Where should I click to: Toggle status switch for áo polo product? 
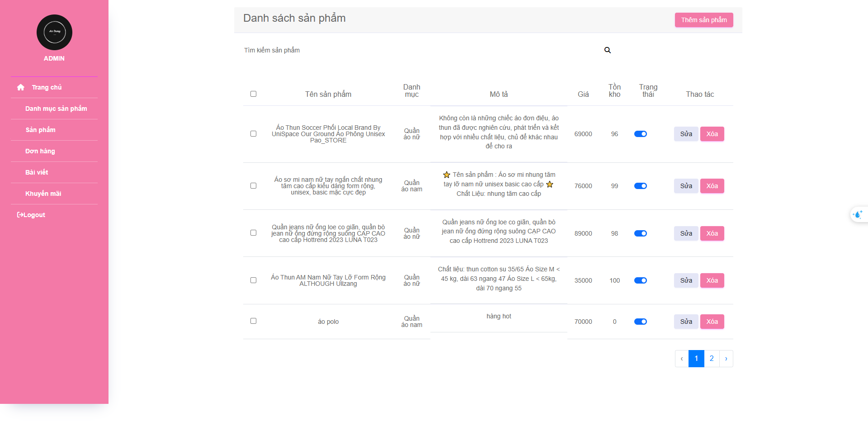[x=641, y=322]
